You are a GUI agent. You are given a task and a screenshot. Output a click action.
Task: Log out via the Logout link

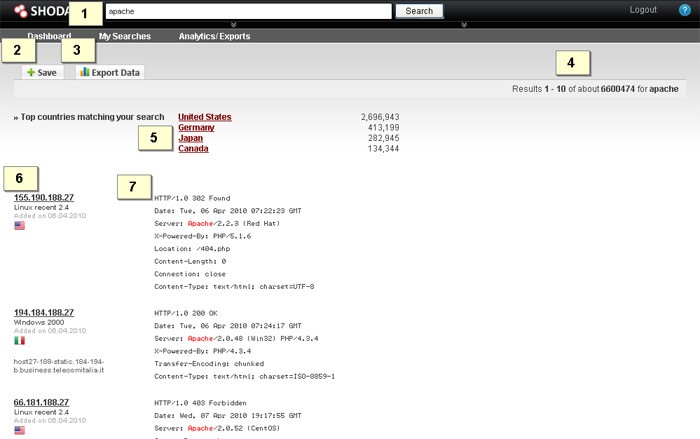[643, 10]
